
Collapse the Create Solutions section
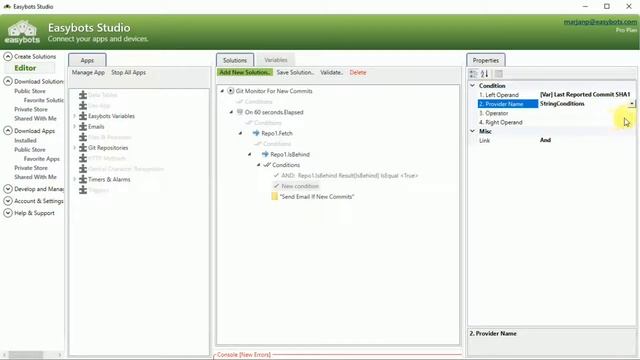click(8, 56)
